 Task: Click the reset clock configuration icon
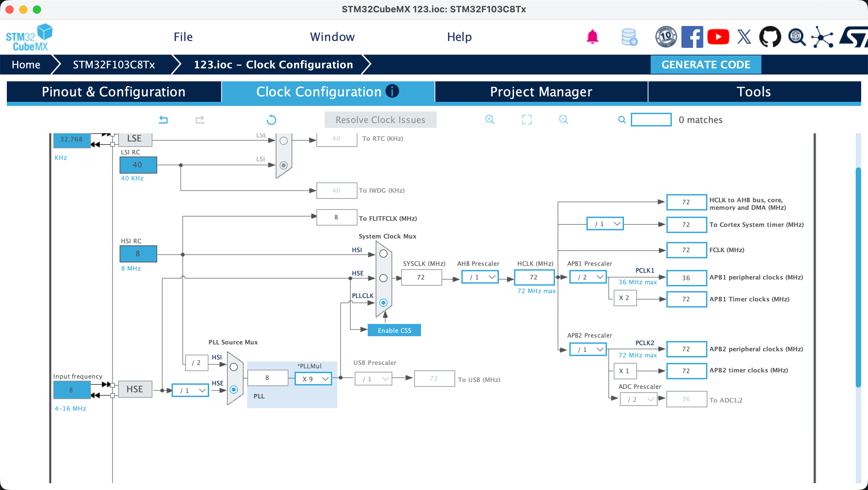tap(271, 120)
